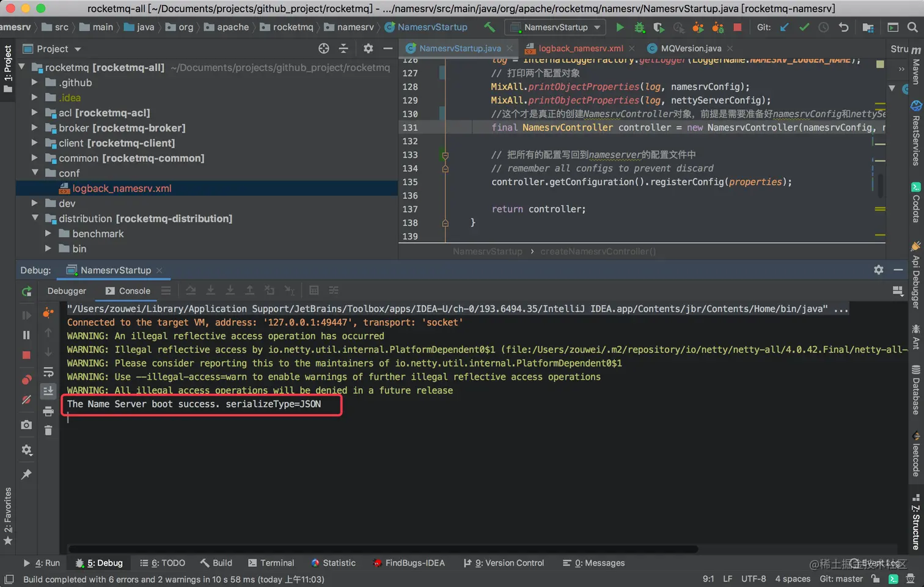Toggle soft-wrap in the console

pyautogui.click(x=48, y=372)
